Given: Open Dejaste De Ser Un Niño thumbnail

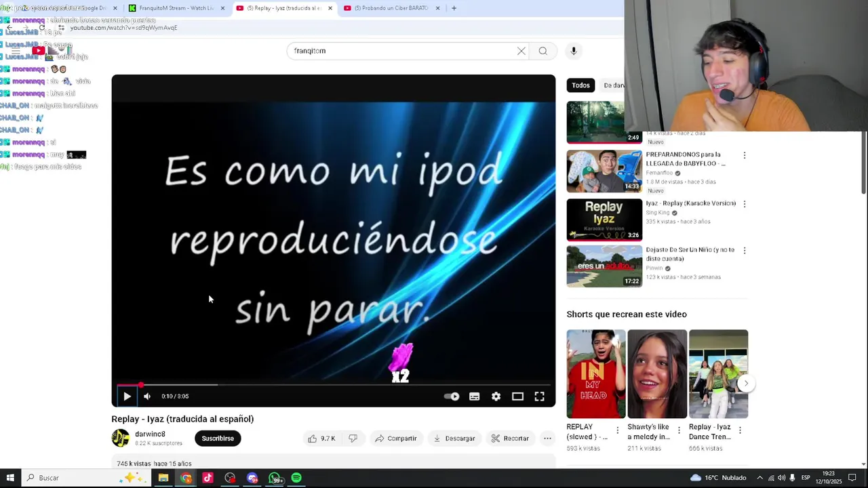Looking at the screenshot, I should (x=604, y=266).
